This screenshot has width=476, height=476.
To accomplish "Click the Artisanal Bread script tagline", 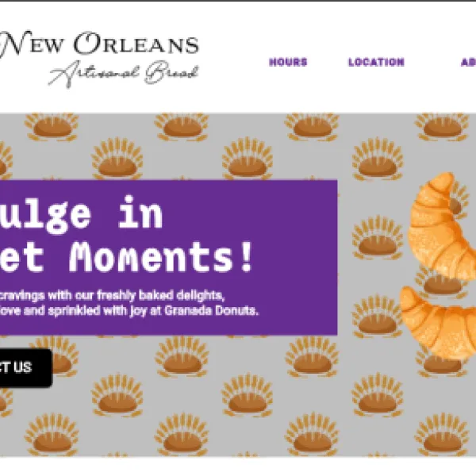I will 123,74.
